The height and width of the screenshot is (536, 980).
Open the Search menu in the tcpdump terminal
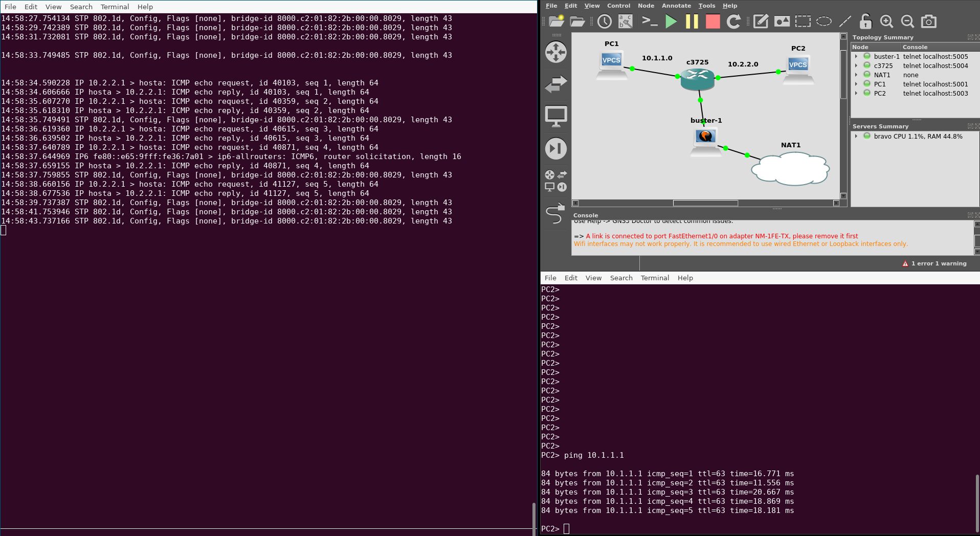click(x=81, y=7)
